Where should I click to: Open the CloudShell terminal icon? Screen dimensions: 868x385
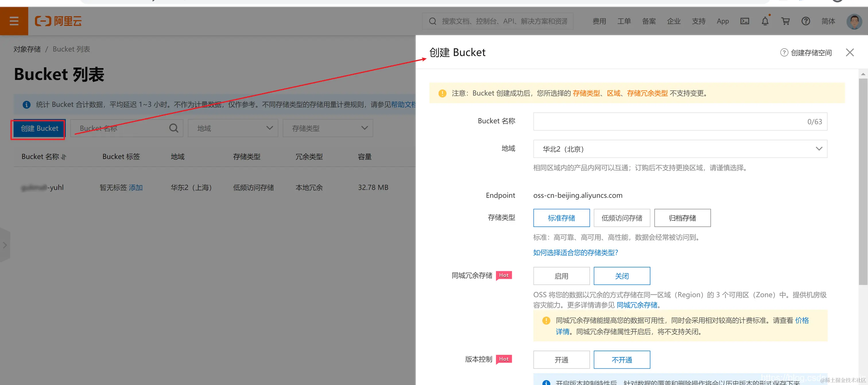click(x=745, y=21)
